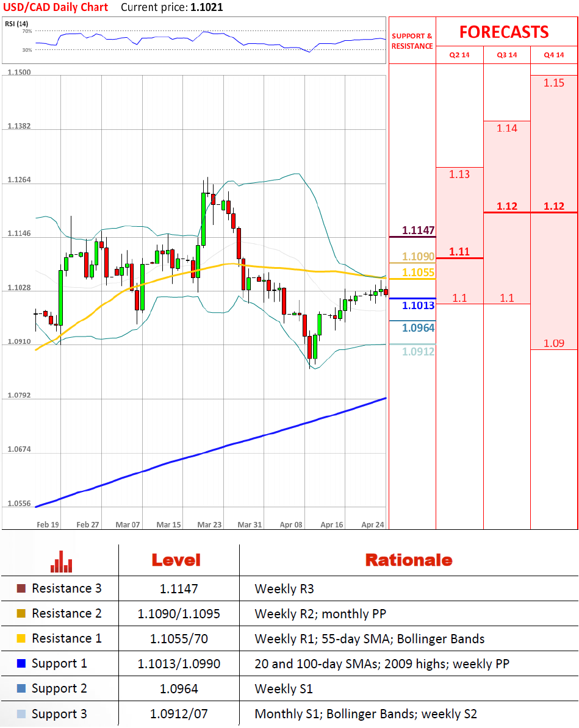Click the 'Support 1' row label
The height and width of the screenshot is (728, 579).
point(59,663)
